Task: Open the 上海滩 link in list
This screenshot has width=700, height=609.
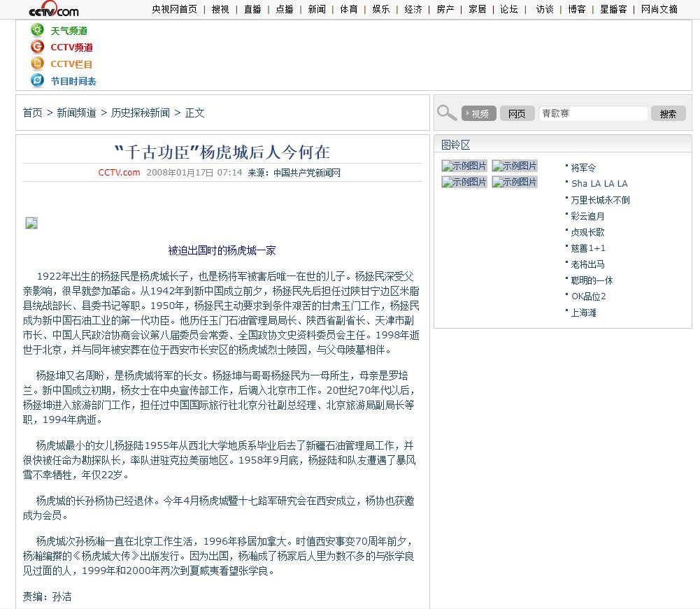Action: [583, 313]
